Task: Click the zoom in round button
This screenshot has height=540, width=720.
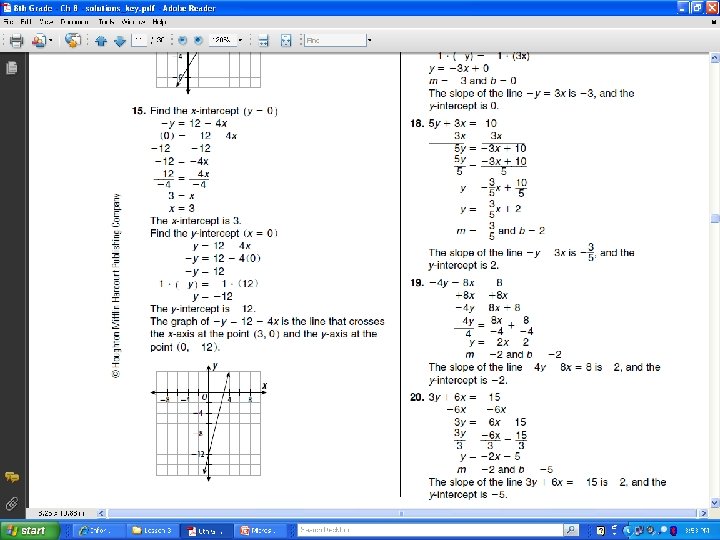Action: click(198, 40)
